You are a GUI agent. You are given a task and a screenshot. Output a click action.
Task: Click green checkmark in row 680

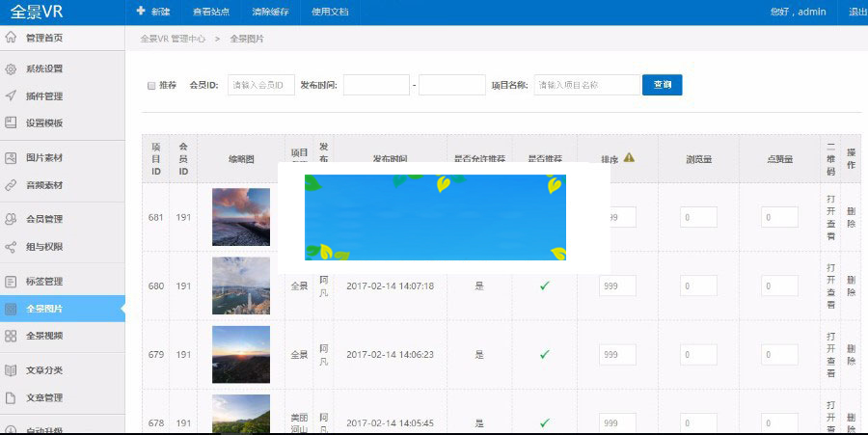[544, 285]
